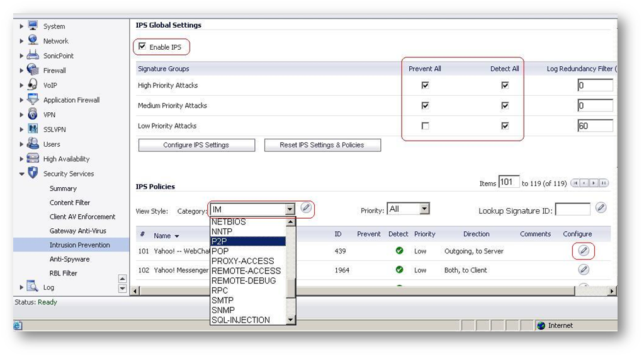This screenshot has height=358, width=644.
Task: Click the Users icon in sidebar
Action: [x=33, y=144]
